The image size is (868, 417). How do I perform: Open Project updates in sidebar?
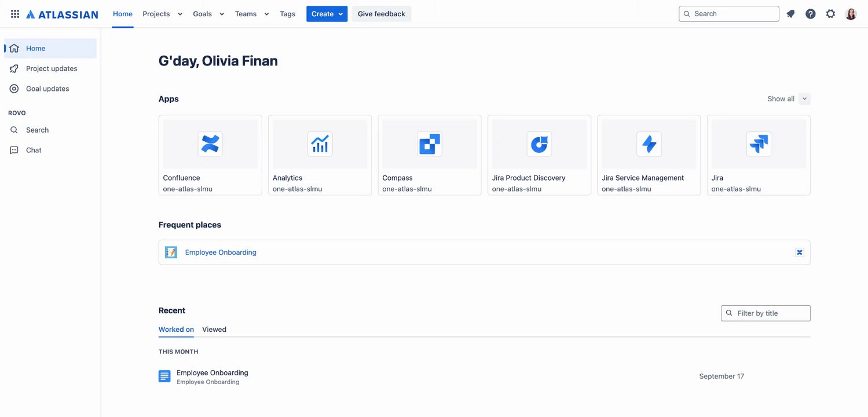(50, 68)
